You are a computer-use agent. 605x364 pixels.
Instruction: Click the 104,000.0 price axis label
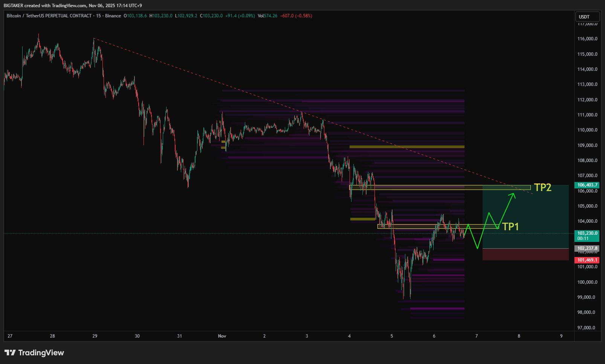pos(587,221)
